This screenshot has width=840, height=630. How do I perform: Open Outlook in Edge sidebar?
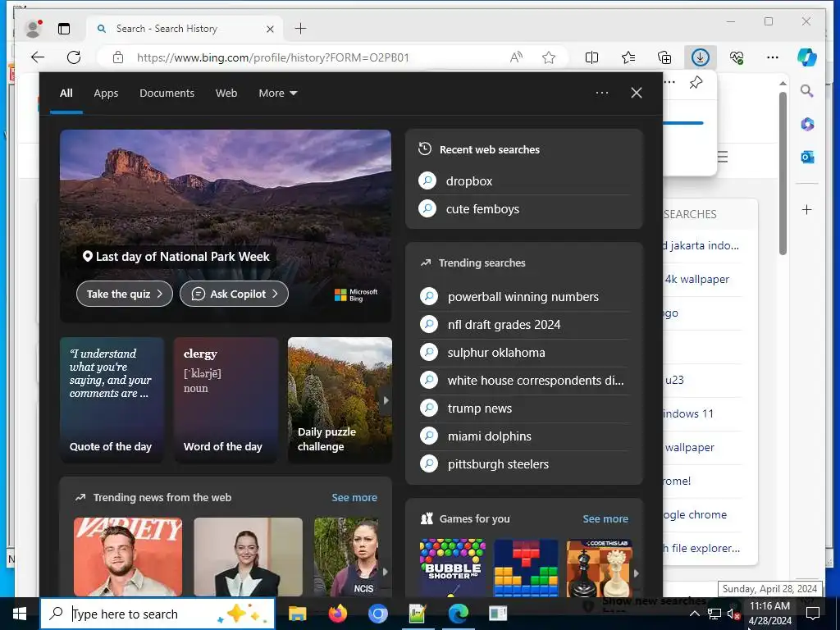coord(807,157)
